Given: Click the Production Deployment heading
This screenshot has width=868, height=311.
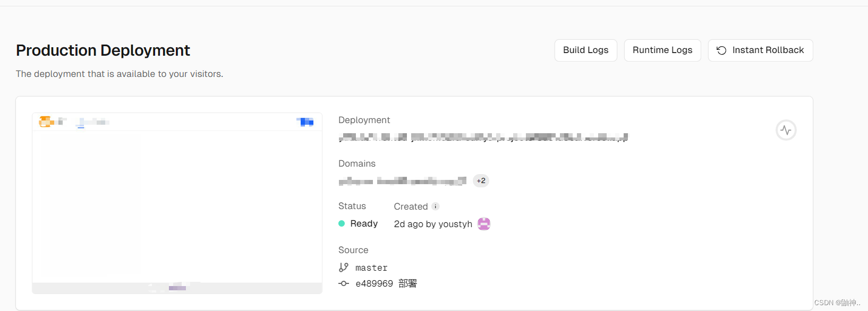Looking at the screenshot, I should [x=103, y=50].
